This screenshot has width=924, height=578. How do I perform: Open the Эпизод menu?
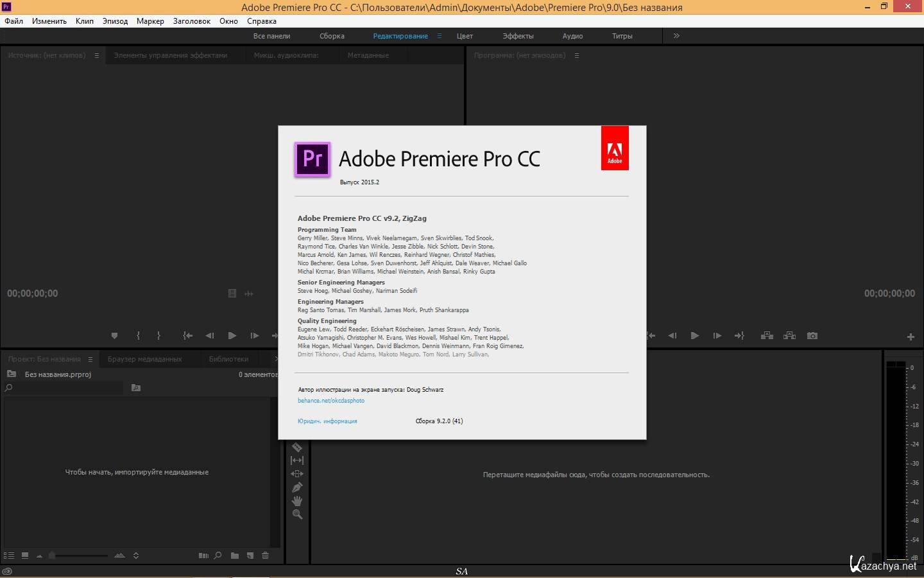tap(115, 21)
